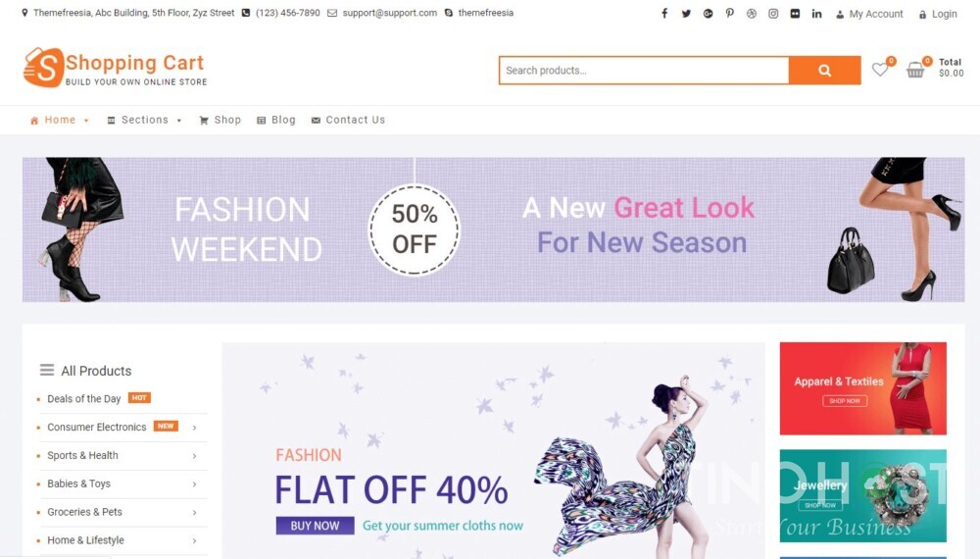Screen dimensions: 980x559
Task: Toggle the All Products hamburger menu
Action: coord(47,370)
